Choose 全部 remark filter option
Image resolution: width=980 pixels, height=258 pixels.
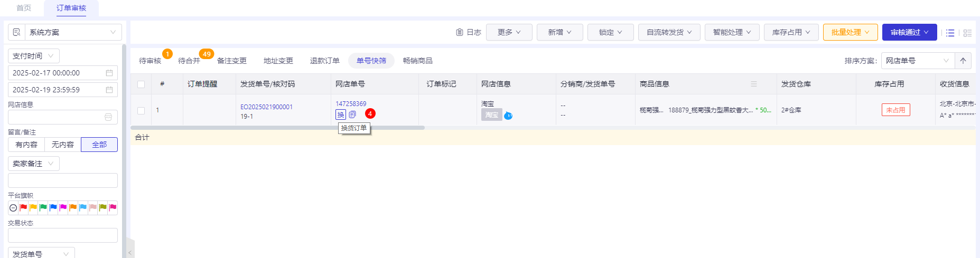pyautogui.click(x=99, y=145)
